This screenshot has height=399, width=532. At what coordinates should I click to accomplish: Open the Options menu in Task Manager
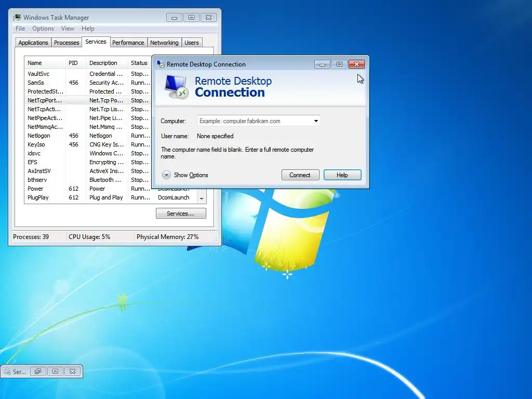(x=43, y=29)
